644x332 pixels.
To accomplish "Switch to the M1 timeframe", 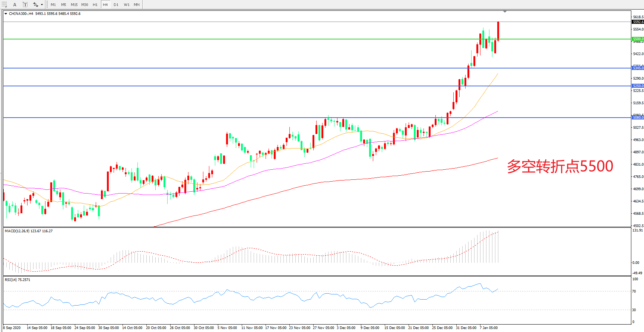I will coord(53,4).
